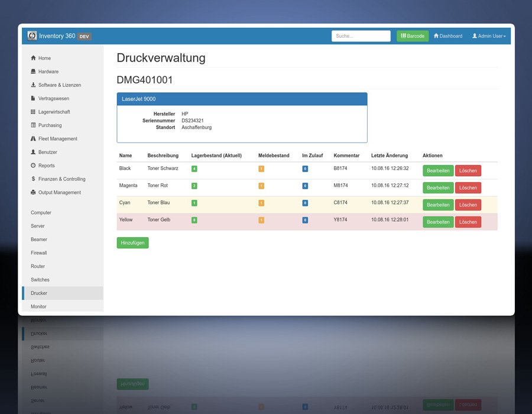Click Cyan's orange Meldebestand badge
Image resolution: width=532 pixels, height=414 pixels.
pyautogui.click(x=261, y=203)
